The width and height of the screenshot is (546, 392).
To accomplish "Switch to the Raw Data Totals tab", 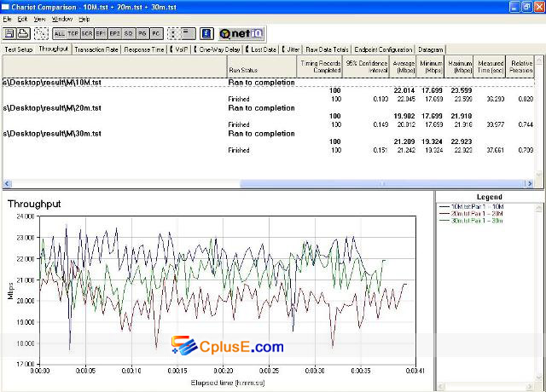I will click(x=327, y=49).
